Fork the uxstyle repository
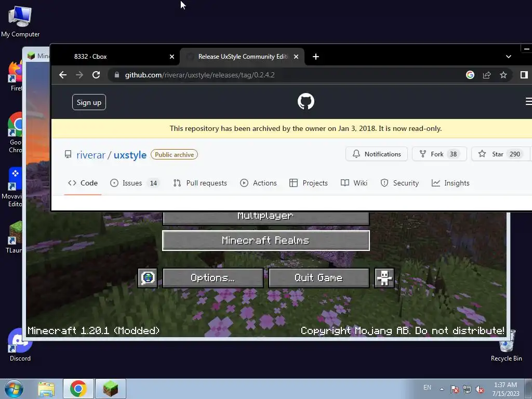Screen dimensions: 532x399 coord(439,154)
